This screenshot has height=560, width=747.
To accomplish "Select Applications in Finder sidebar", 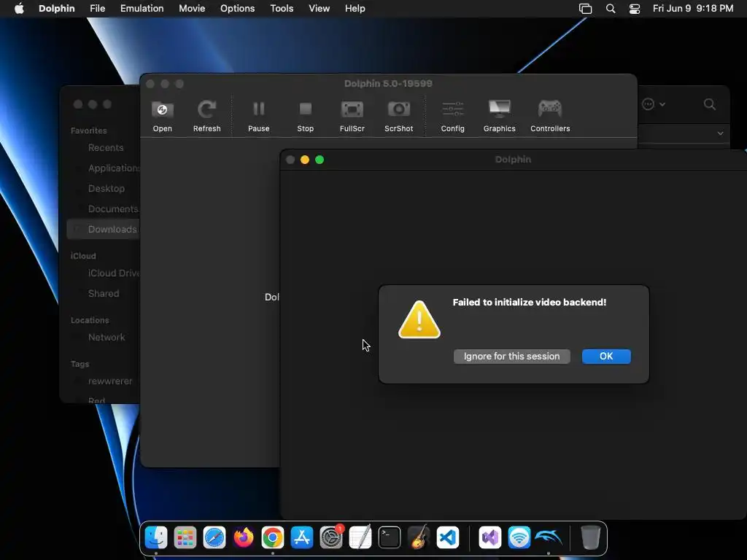I will (113, 168).
